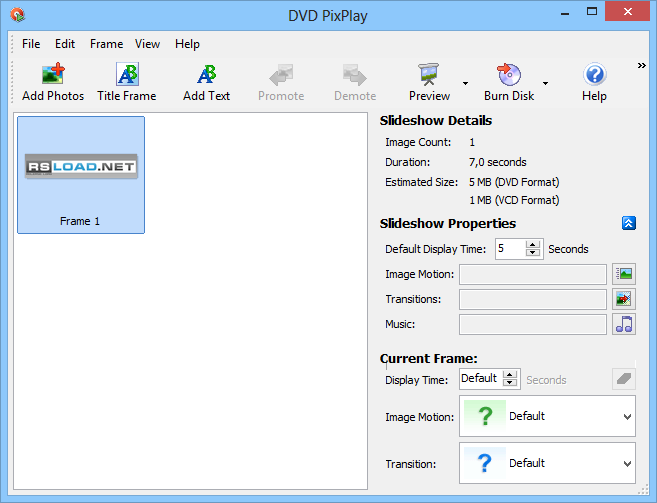Click the Preview label
Viewport: 657px width, 503px height.
coord(429,96)
